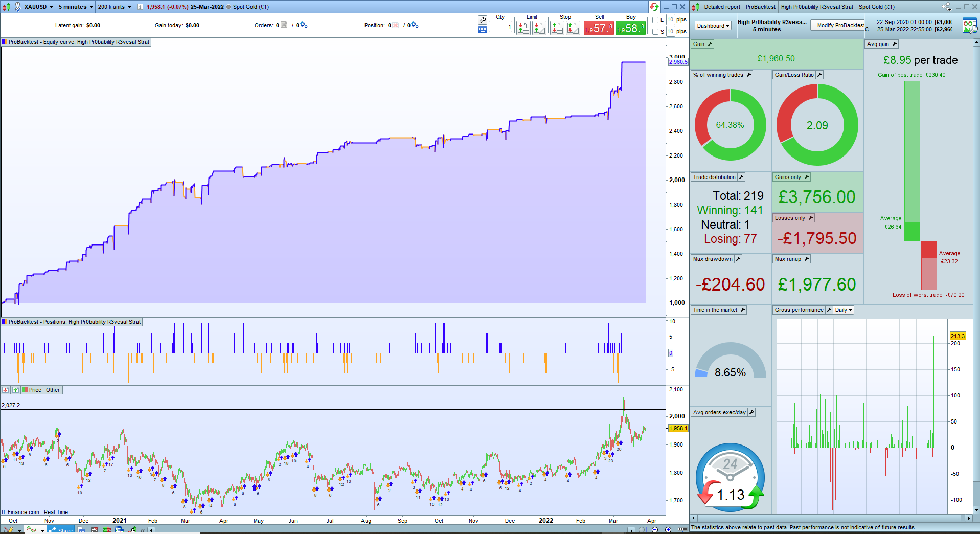This screenshot has width=980, height=534.
Task: Click the first order icon under Stop
Action: (557, 28)
